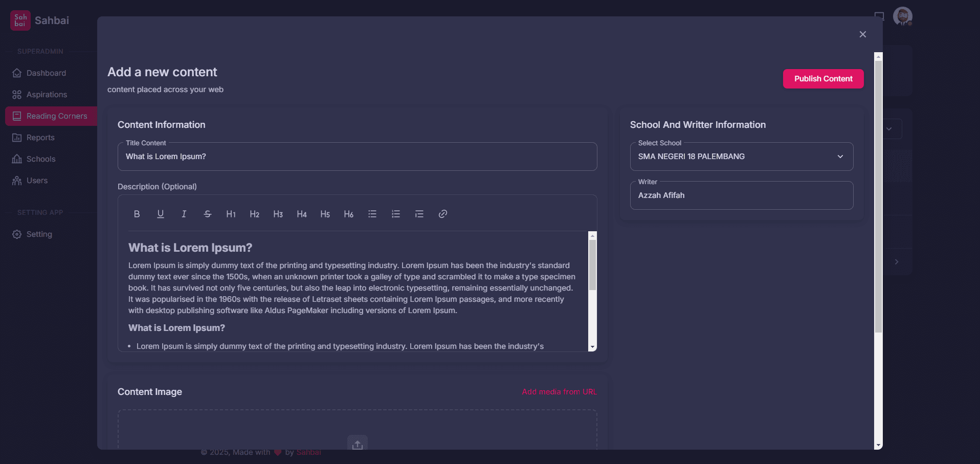
Task: Insert a numbered list
Action: tap(396, 214)
